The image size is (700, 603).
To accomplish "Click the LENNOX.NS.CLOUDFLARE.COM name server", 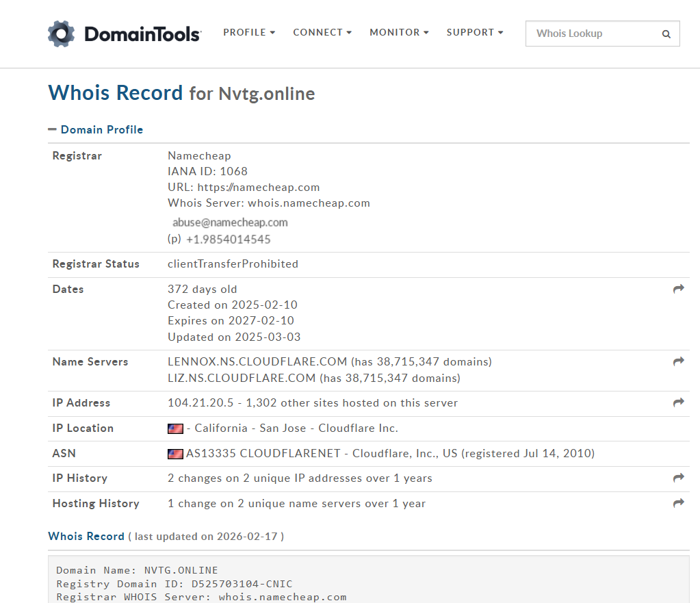I will click(257, 362).
